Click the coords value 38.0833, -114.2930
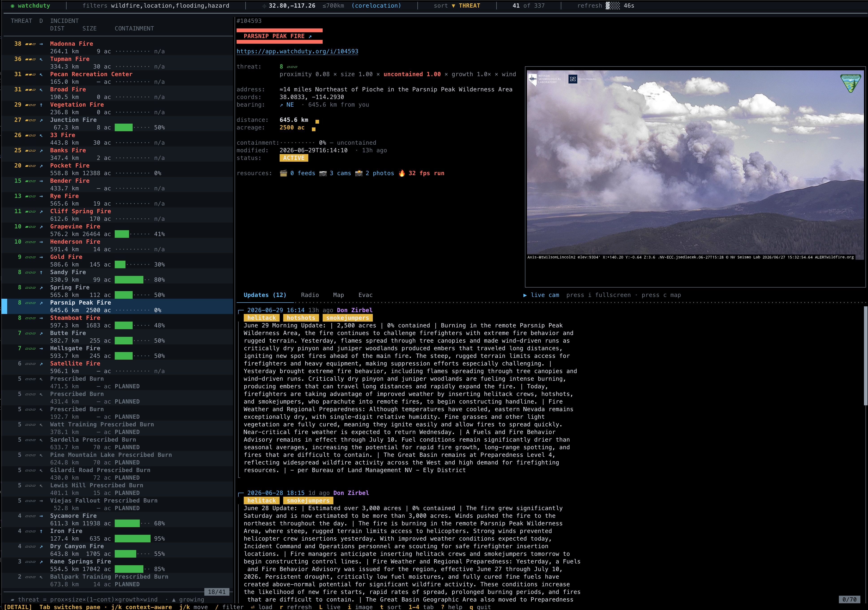 pyautogui.click(x=311, y=97)
